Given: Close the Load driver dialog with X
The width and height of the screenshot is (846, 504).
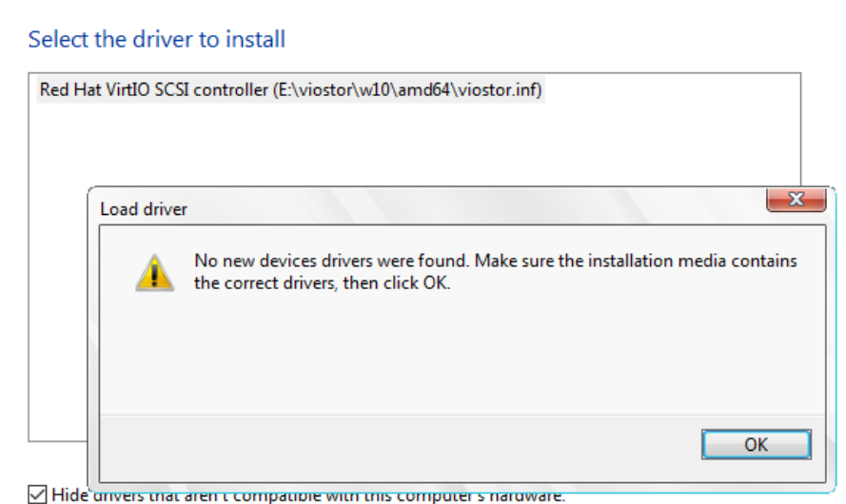Looking at the screenshot, I should coord(797,200).
